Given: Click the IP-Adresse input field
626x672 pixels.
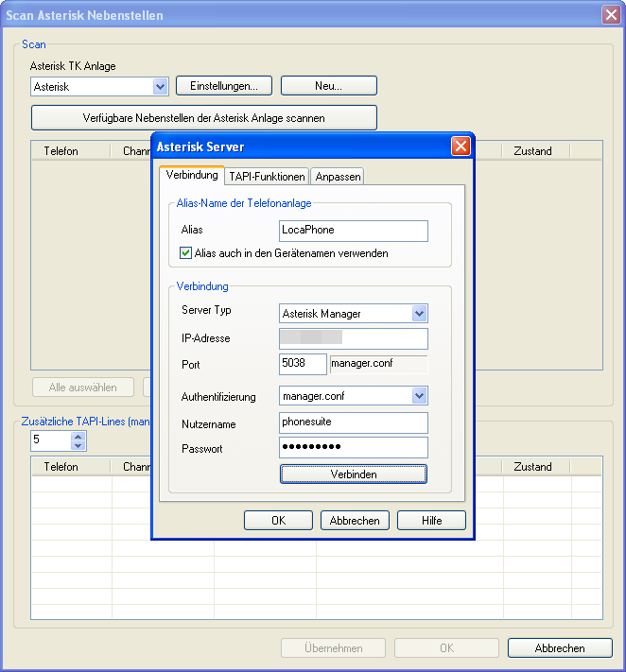Looking at the screenshot, I should [x=354, y=338].
